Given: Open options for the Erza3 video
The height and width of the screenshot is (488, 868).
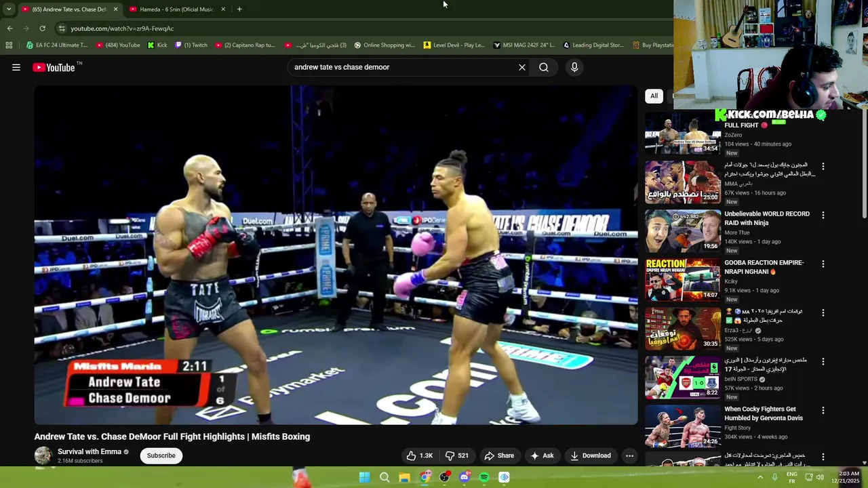Looking at the screenshot, I should click(823, 312).
